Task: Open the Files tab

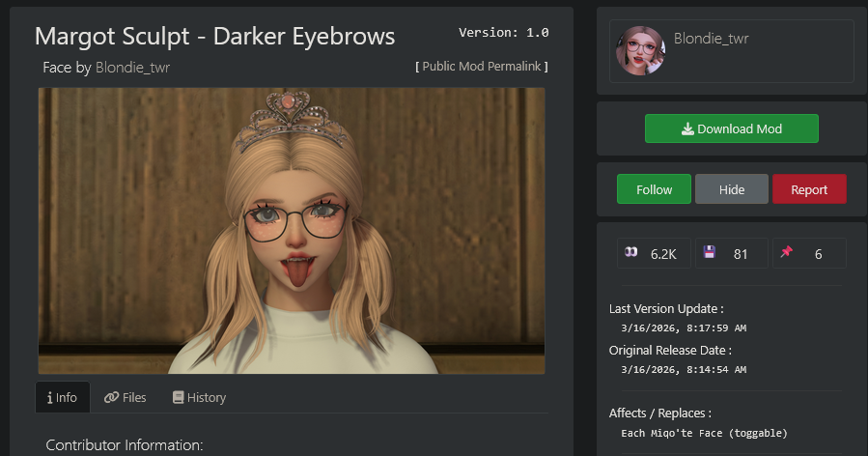Action: pyautogui.click(x=126, y=397)
